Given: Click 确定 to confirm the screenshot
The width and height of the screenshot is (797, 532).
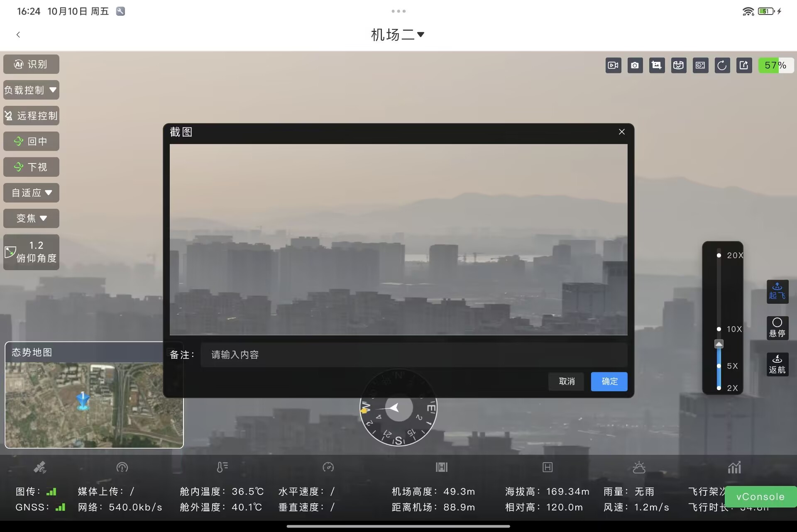Looking at the screenshot, I should pos(609,381).
